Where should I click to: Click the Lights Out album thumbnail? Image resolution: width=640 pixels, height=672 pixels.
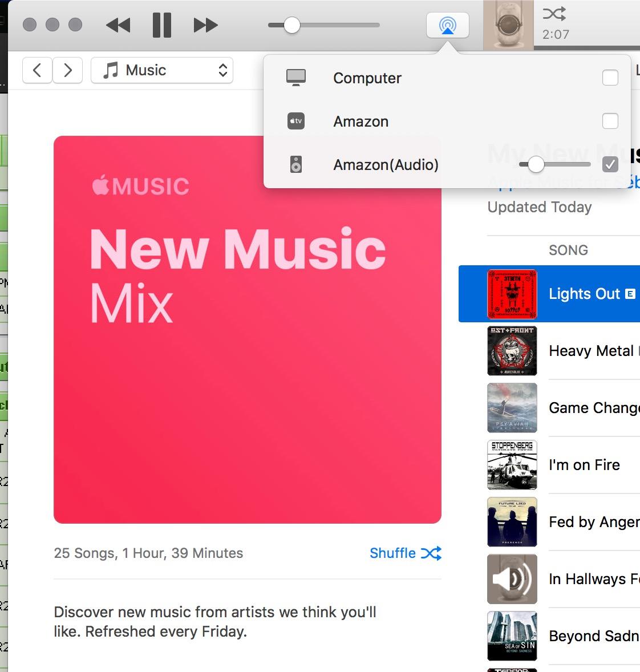tap(512, 294)
